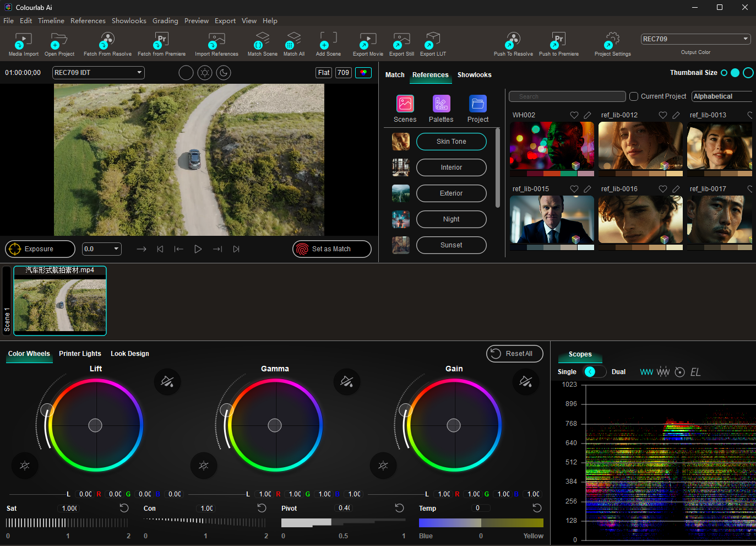Toggle scopes between Single and Dual
This screenshot has width=756, height=546.
click(595, 372)
